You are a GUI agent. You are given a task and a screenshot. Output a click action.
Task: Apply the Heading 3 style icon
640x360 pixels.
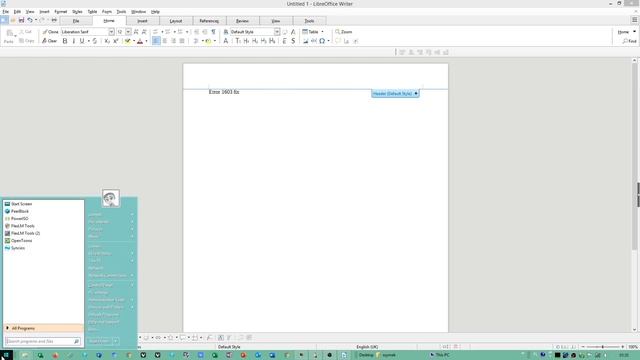click(264, 41)
